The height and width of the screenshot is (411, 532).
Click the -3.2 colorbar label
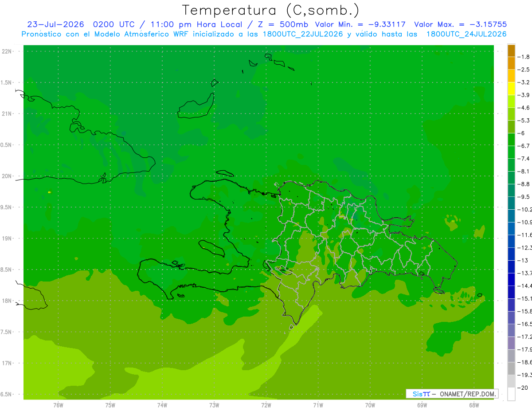(x=524, y=82)
